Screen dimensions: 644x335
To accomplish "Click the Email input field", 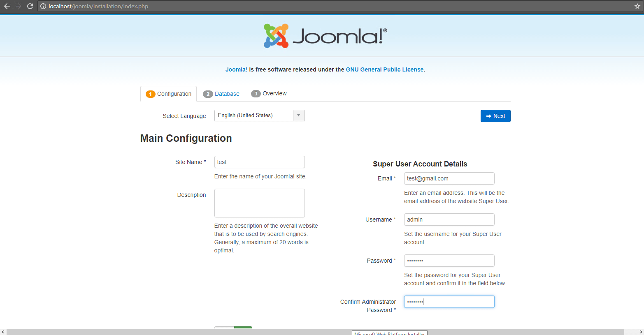I will point(449,178).
